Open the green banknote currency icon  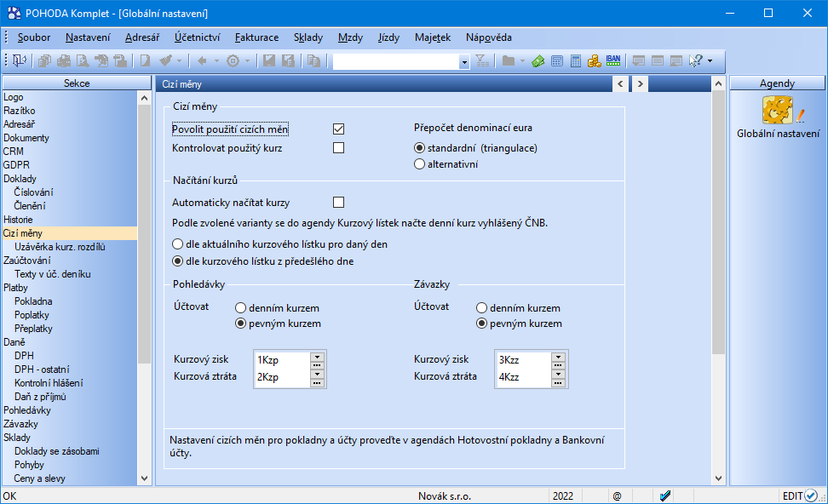(x=538, y=61)
